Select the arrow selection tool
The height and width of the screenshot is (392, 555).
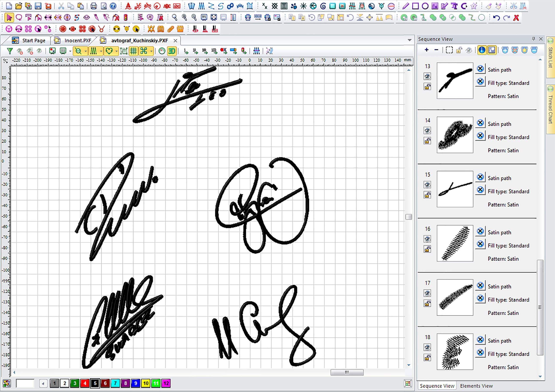[9, 18]
